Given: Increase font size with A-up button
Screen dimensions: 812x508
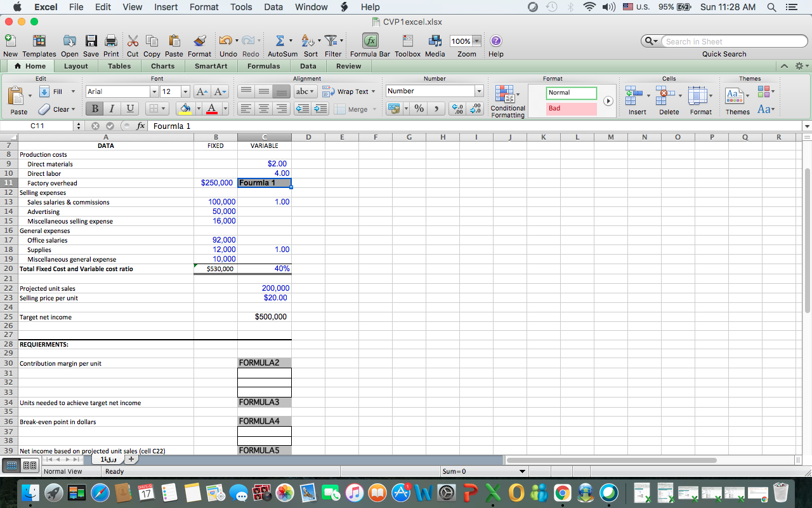Looking at the screenshot, I should click(x=203, y=91).
